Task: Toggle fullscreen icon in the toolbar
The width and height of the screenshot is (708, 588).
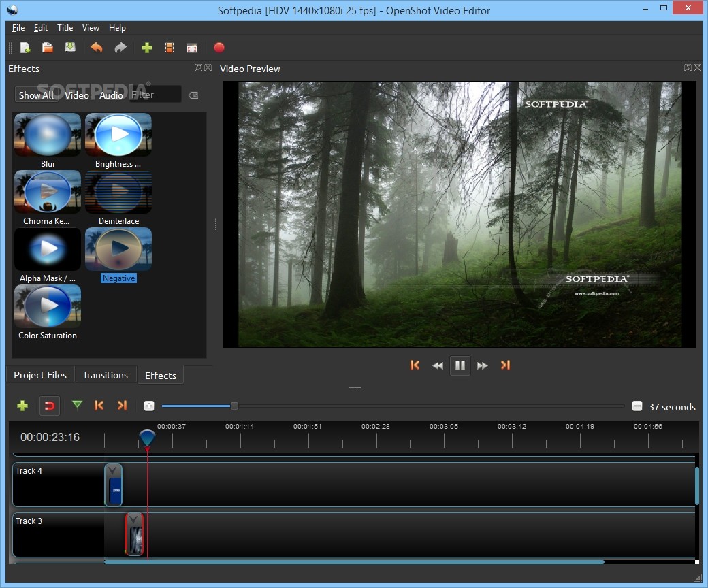Action: click(192, 48)
